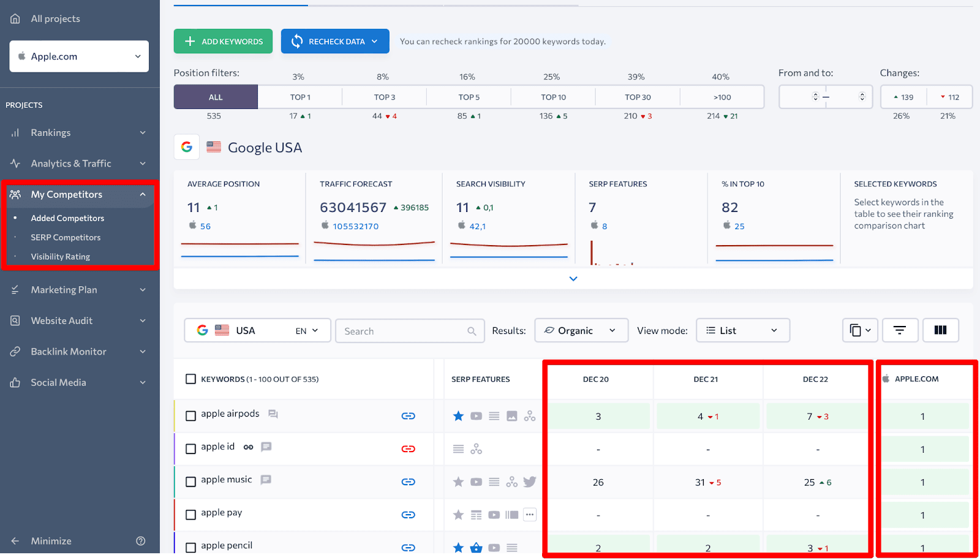Open the help question mark icon
Viewport: 980px width, 560px height.
coord(141,541)
